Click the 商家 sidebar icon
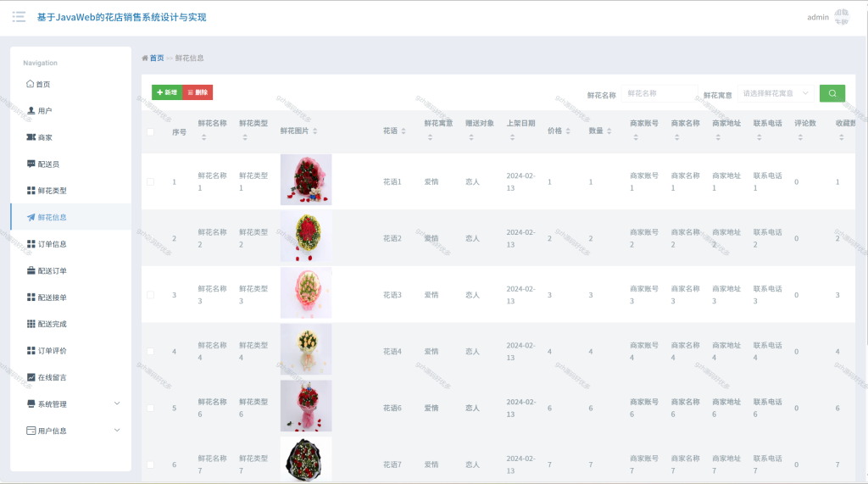Image resolution: width=868 pixels, height=484 pixels. click(31, 136)
